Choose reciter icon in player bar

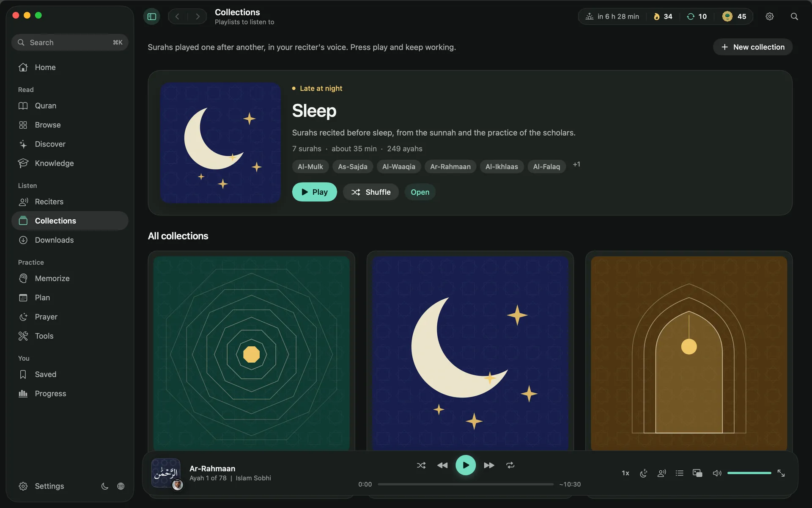[x=662, y=473]
